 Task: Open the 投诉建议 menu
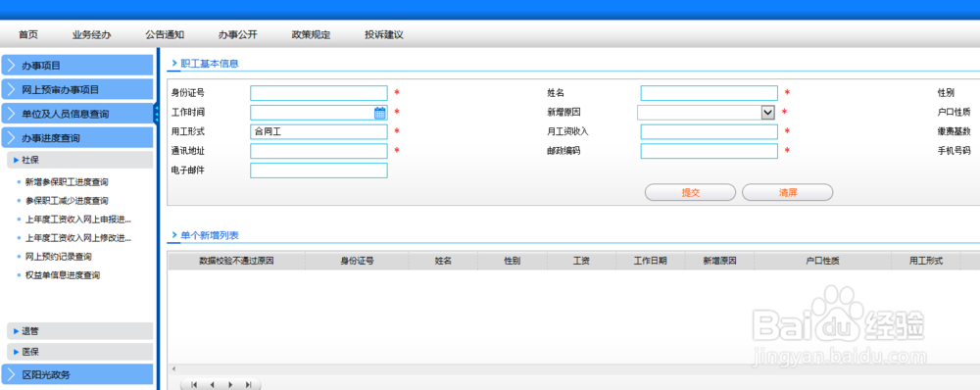tap(384, 35)
